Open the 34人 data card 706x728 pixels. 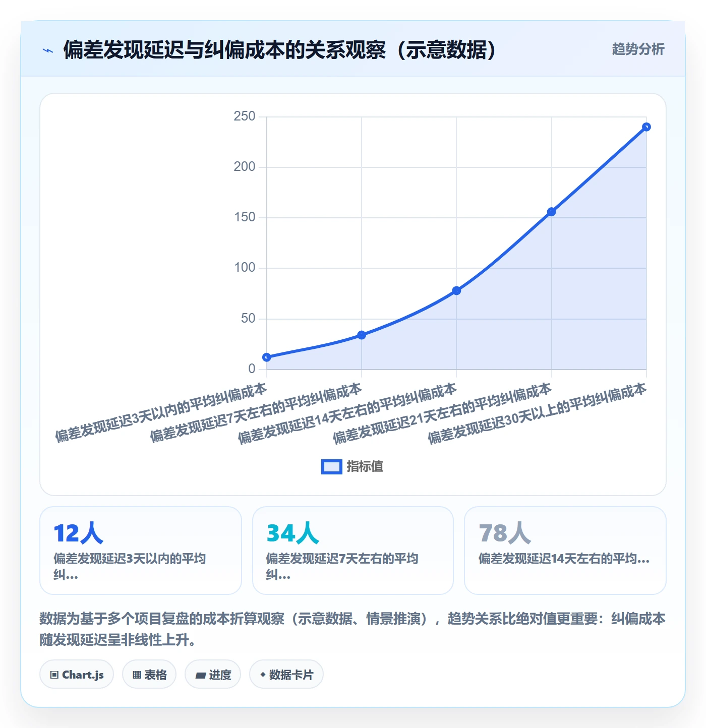353,551
